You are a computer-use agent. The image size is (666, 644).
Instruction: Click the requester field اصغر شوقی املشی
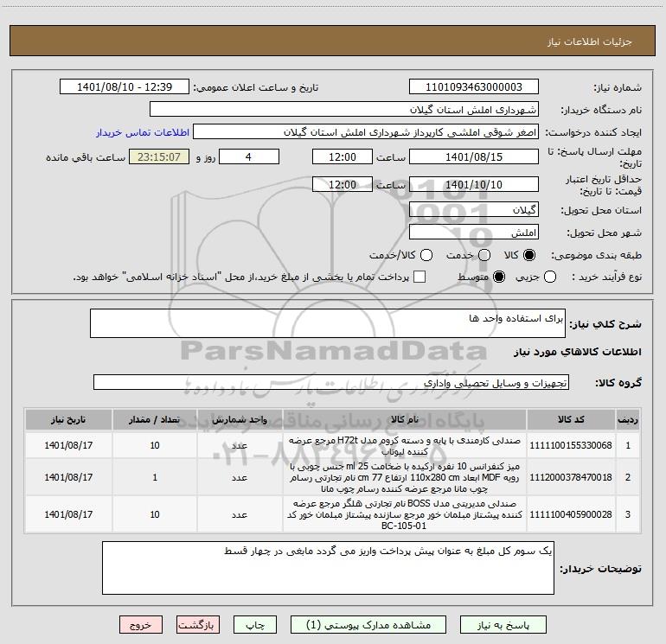click(x=366, y=132)
